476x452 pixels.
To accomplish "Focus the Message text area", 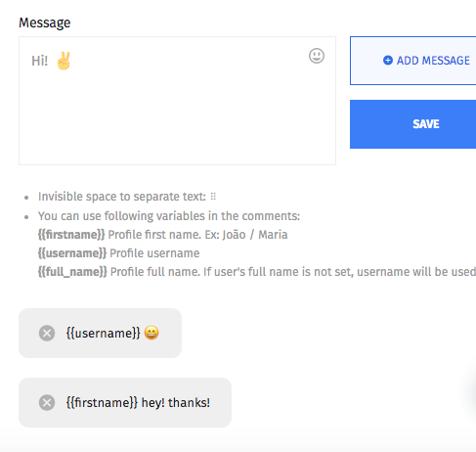I will [x=177, y=101].
